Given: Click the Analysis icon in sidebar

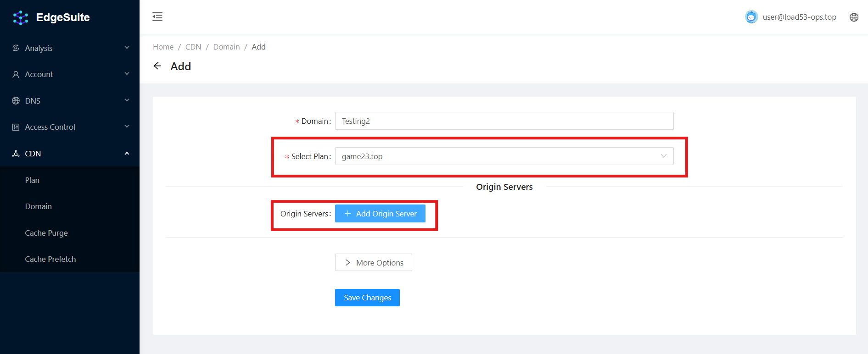Looking at the screenshot, I should pos(16,48).
